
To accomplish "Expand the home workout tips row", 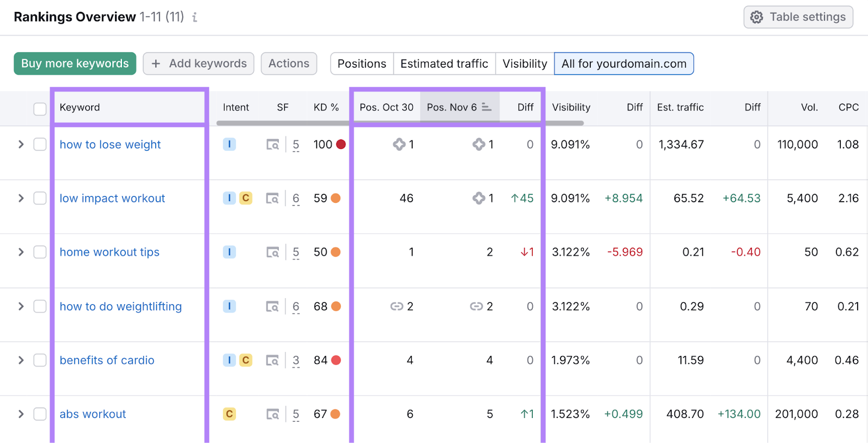I will pyautogui.click(x=21, y=252).
